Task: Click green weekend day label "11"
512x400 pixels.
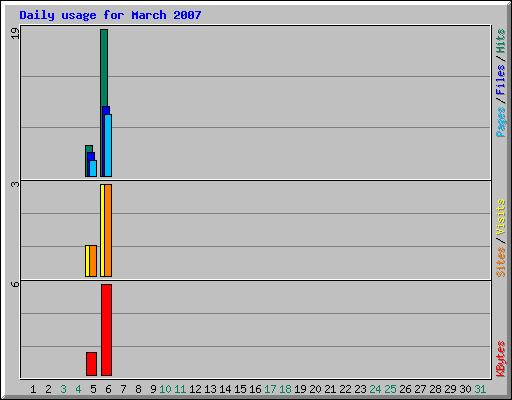Action: click(x=180, y=389)
